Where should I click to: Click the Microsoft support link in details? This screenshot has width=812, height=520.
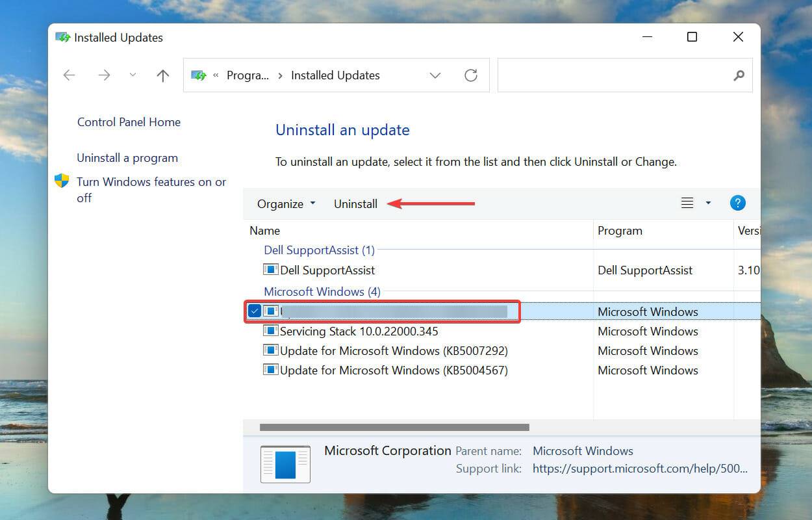pos(640,469)
